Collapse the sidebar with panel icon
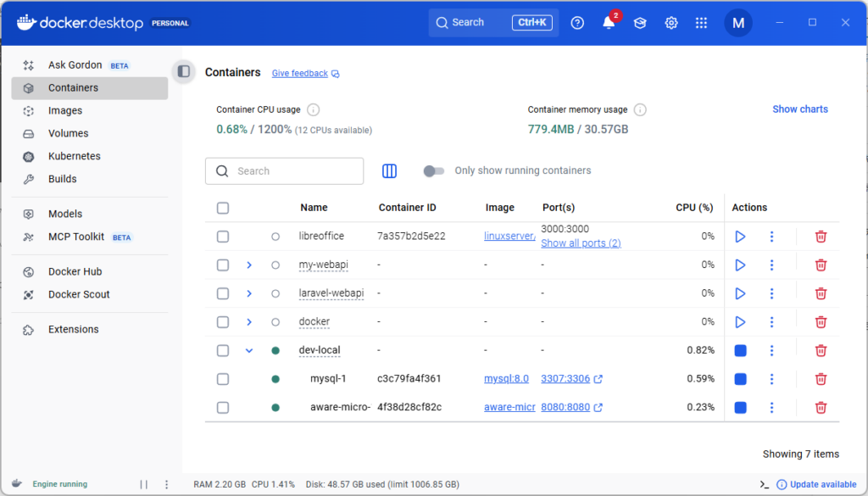 click(184, 72)
